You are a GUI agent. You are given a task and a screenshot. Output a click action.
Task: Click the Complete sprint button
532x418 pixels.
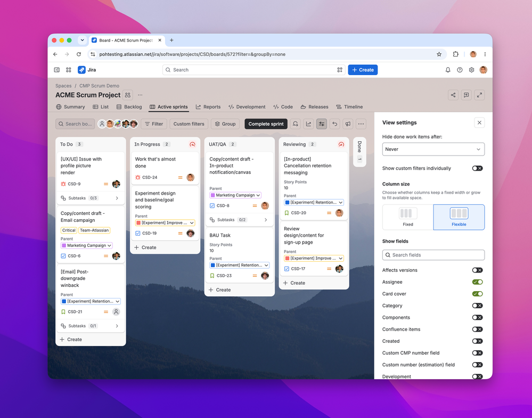pyautogui.click(x=266, y=124)
